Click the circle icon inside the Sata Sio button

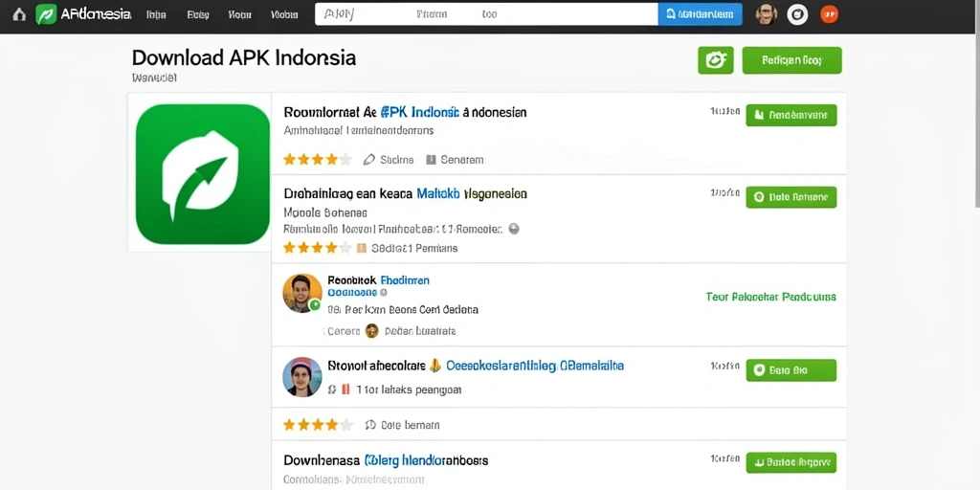[759, 370]
